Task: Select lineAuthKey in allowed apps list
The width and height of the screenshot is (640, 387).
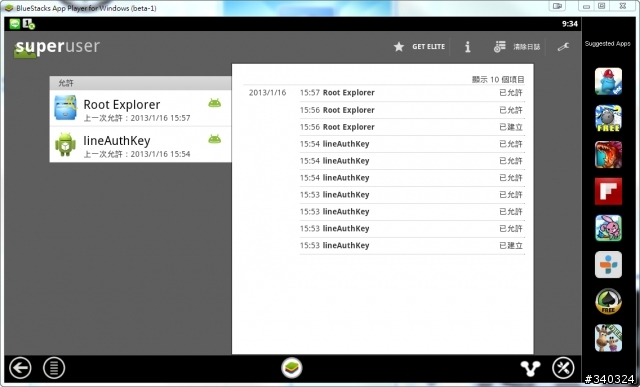Action: pyautogui.click(x=140, y=145)
